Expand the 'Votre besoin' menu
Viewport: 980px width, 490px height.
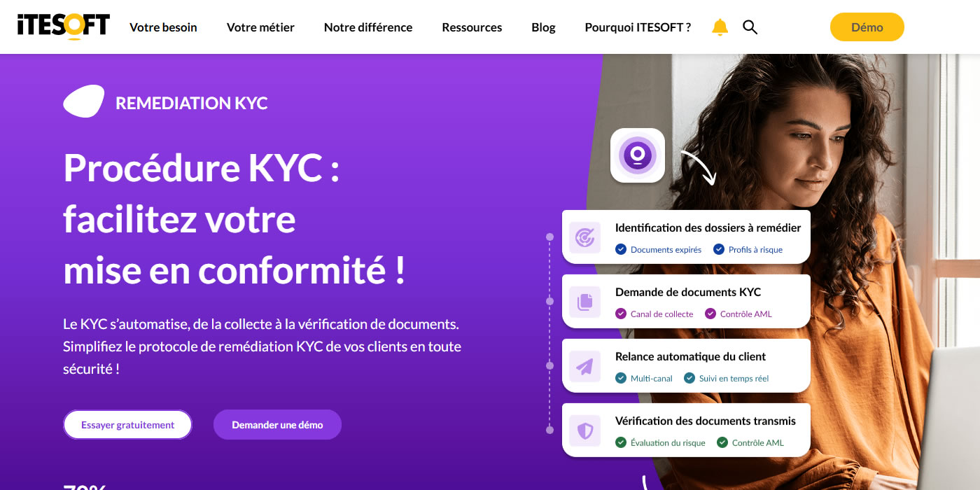[x=162, y=27]
